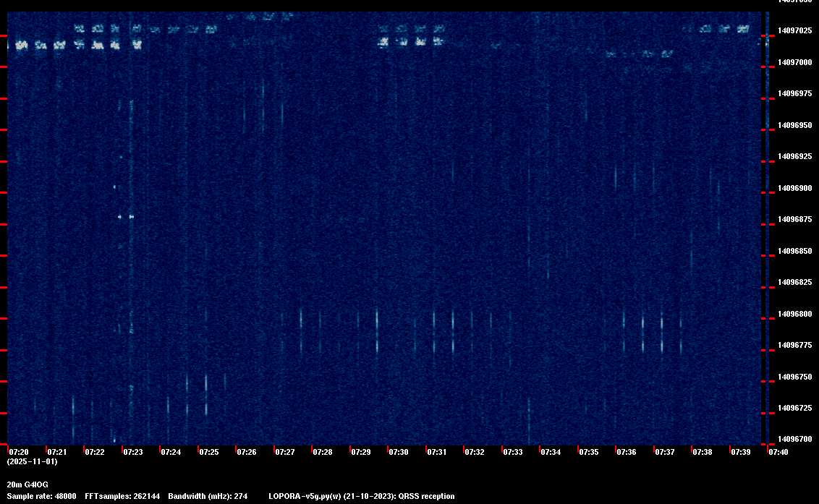819x504 pixels.
Task: Click the 14096800 frequency label
Action: [x=794, y=314]
